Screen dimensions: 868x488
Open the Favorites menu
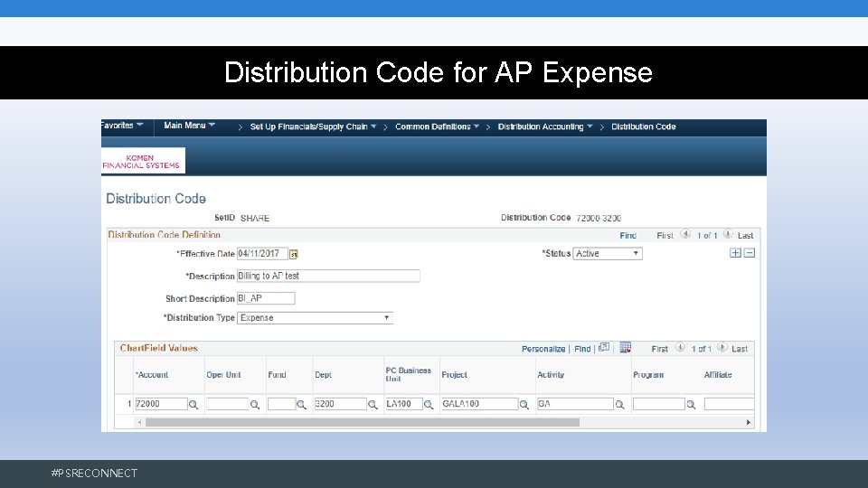click(x=122, y=126)
